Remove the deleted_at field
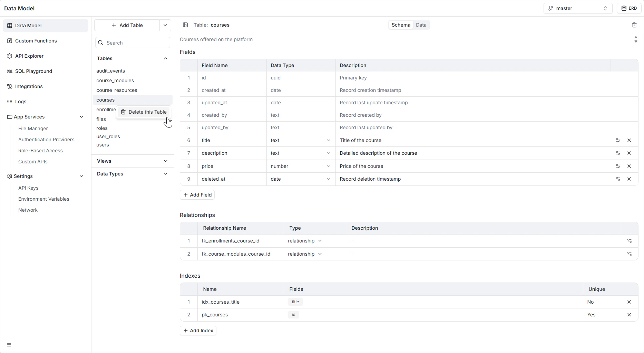The height and width of the screenshot is (353, 644). click(629, 179)
